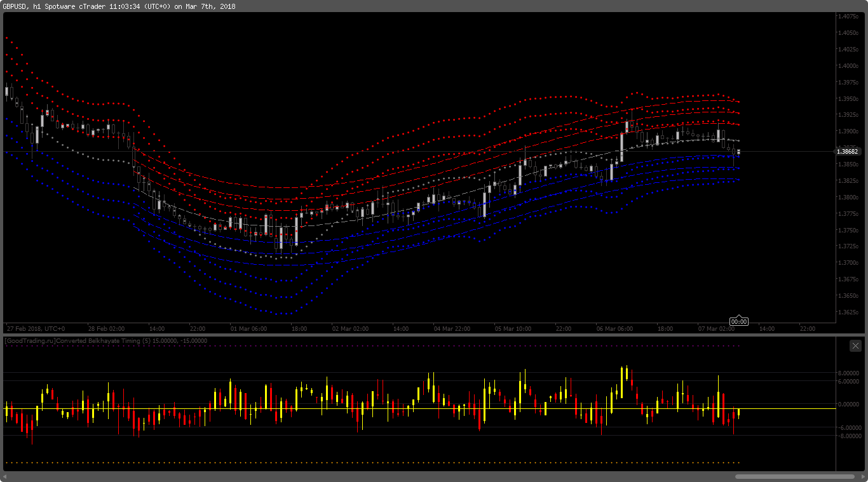Click the 05 Mar 10:00 time label
Image resolution: width=868 pixels, height=482 pixels.
513,329
